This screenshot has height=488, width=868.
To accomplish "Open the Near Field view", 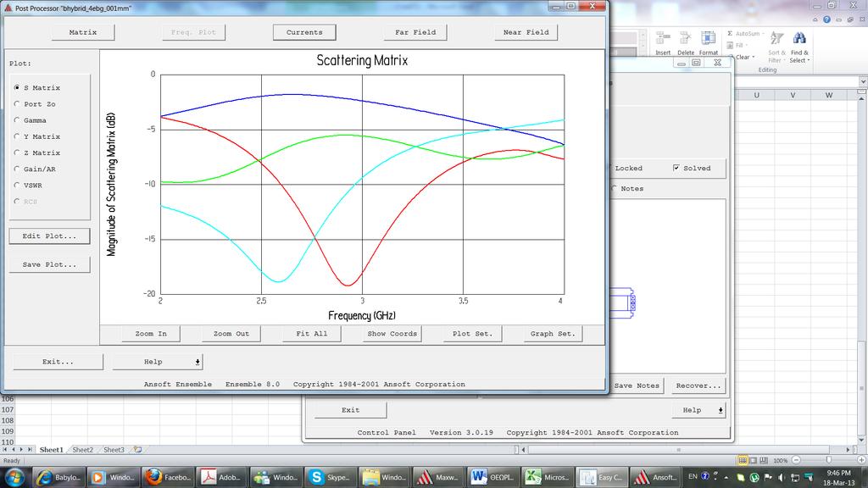I will click(x=526, y=32).
